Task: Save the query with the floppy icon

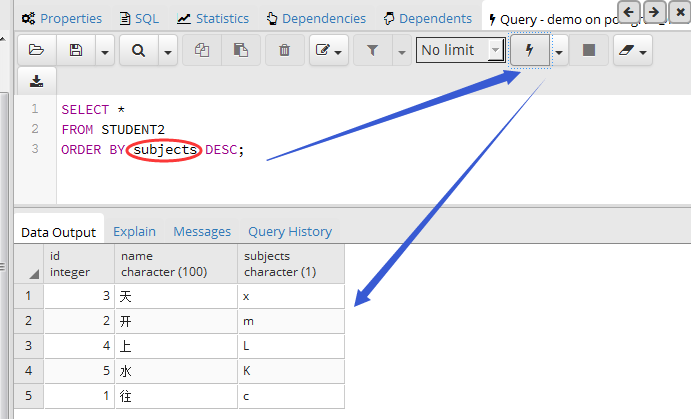Action: tap(76, 51)
